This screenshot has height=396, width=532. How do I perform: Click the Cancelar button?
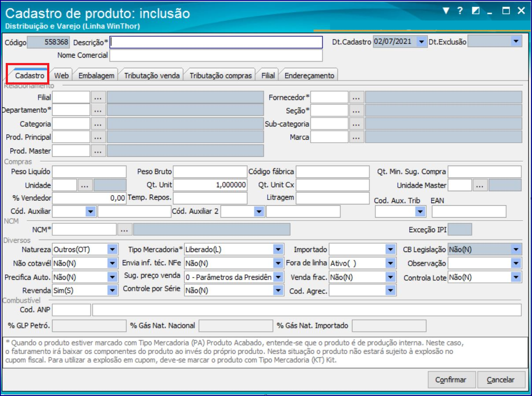click(x=500, y=380)
